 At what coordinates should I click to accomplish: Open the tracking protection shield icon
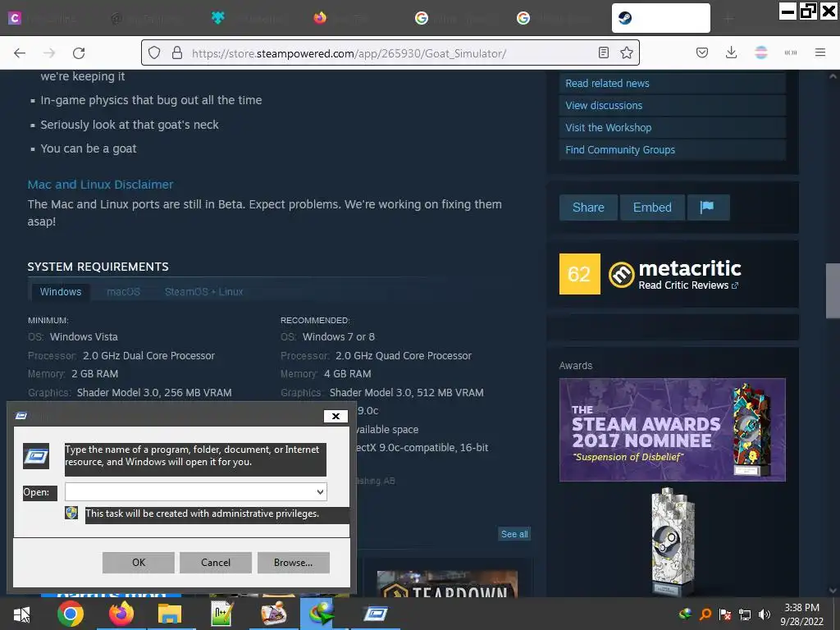(x=154, y=52)
